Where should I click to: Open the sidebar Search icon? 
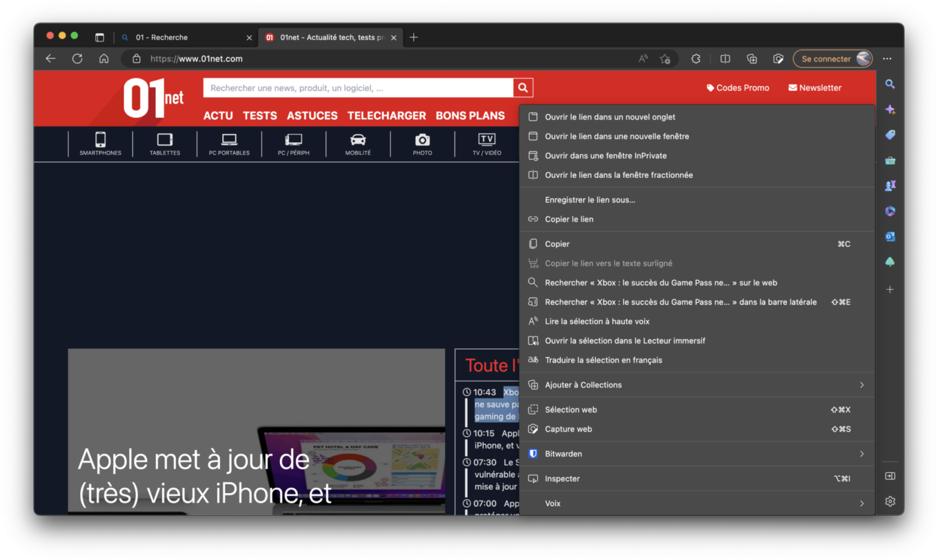(x=890, y=84)
